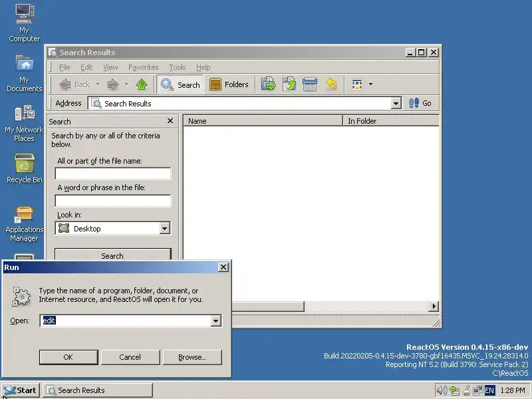Click the Views toolbar icon
Screen dimensions: 532x399
pyautogui.click(x=357, y=84)
